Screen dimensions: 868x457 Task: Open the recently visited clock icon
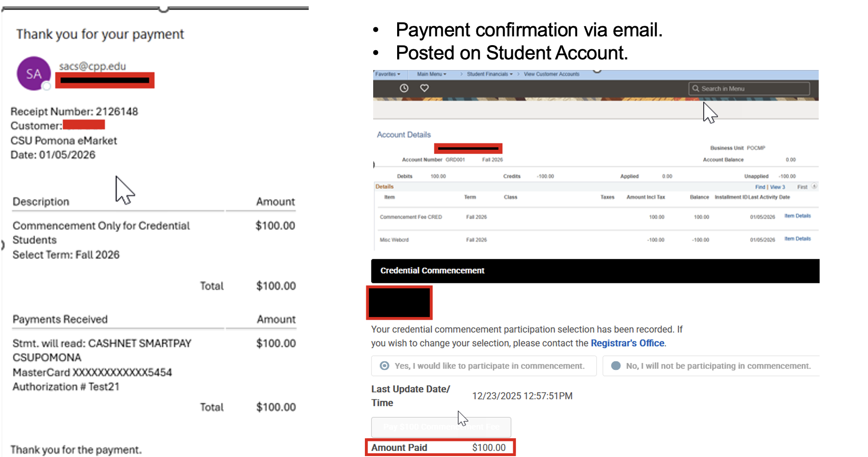click(x=404, y=88)
